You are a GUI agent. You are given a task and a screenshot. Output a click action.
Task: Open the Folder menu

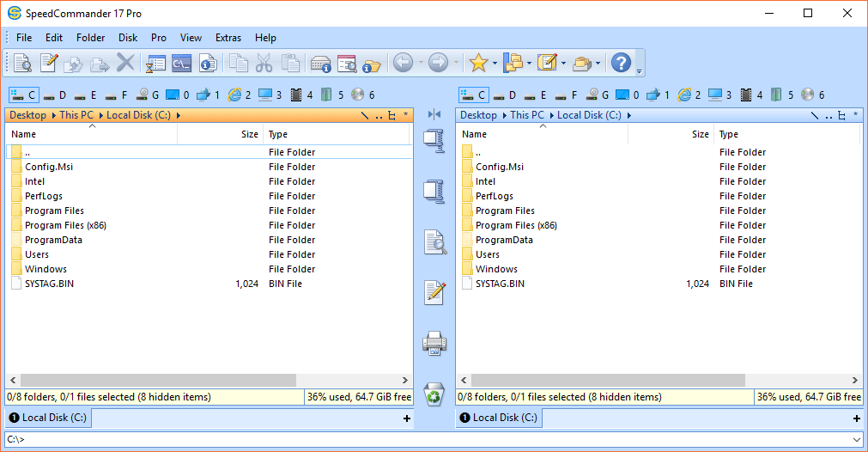click(x=90, y=38)
